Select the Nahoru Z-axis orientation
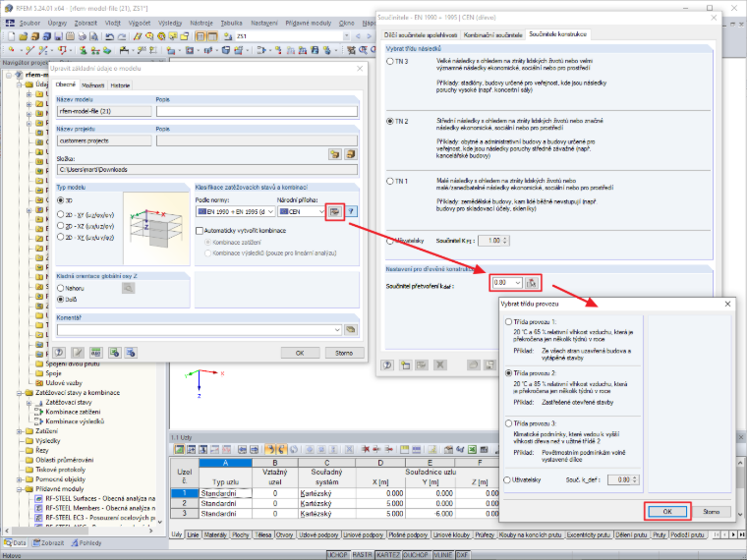 pyautogui.click(x=61, y=288)
